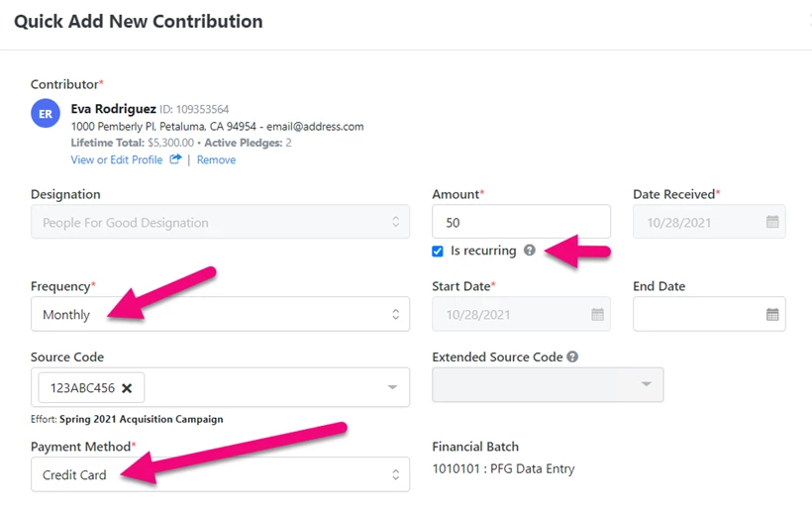The height and width of the screenshot is (508, 812).
Task: Click the Is recurring label text
Action: click(483, 251)
